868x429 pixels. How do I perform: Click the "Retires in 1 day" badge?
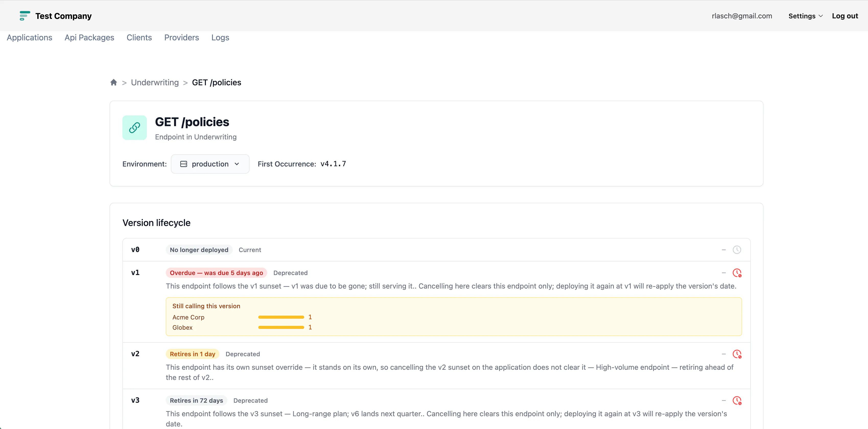click(192, 354)
